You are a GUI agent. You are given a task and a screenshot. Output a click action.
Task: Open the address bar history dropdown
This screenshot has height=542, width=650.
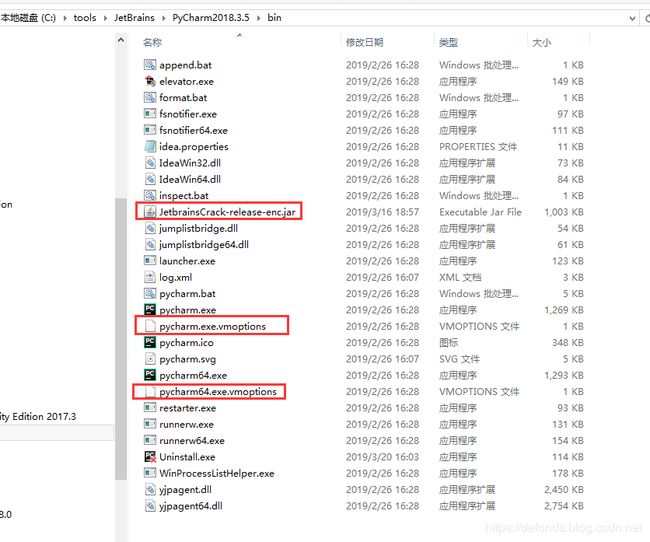tap(632, 18)
